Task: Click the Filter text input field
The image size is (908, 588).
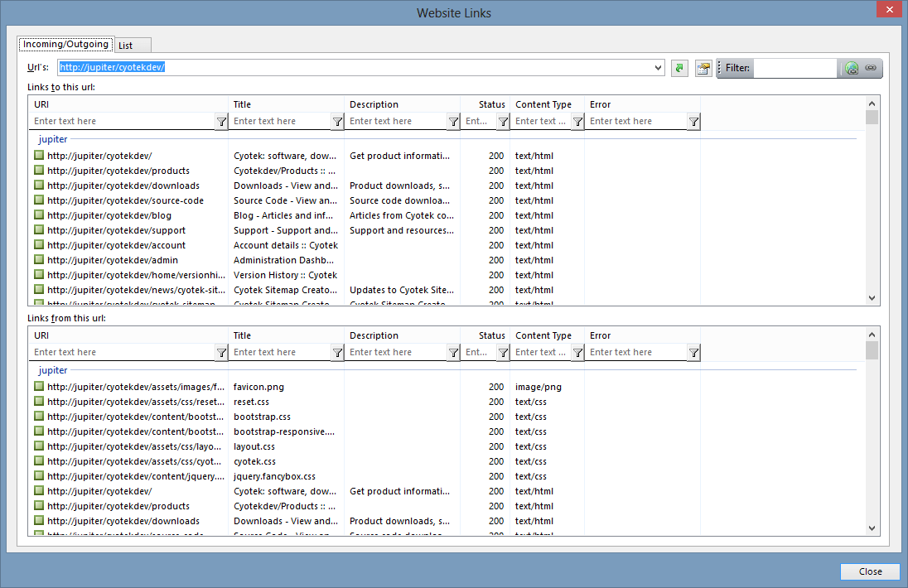Action: click(794, 68)
